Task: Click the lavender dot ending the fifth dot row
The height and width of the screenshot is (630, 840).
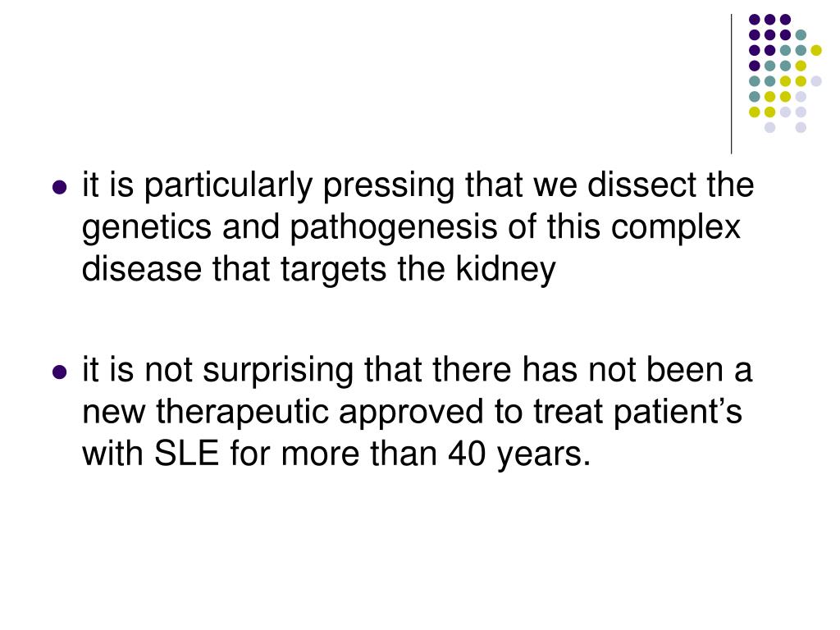Action: click(816, 81)
